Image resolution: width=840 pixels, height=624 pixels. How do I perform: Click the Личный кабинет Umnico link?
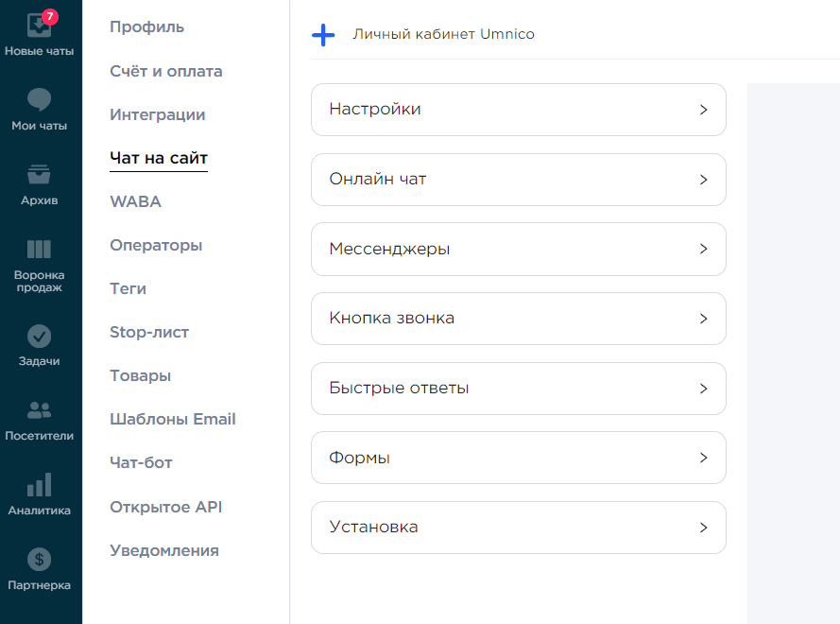click(x=443, y=35)
